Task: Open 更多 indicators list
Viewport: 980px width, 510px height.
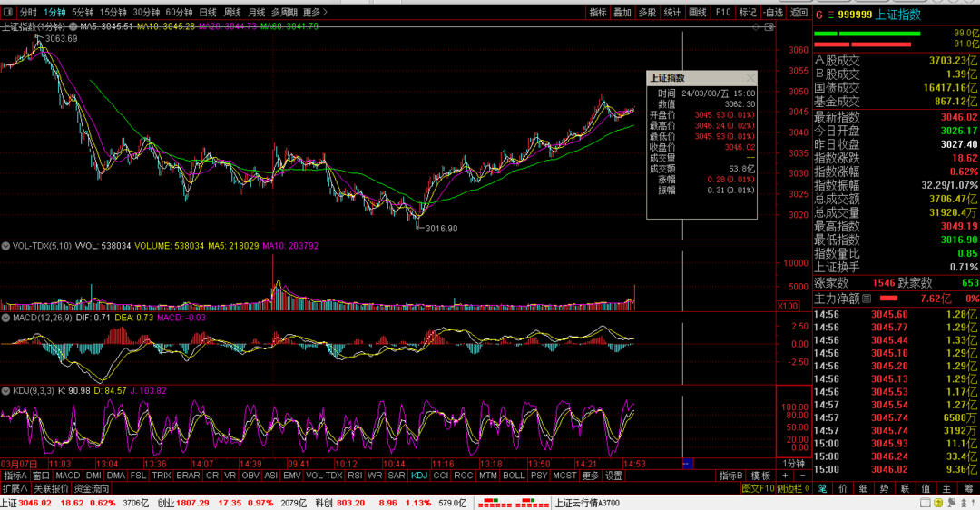Action: coord(590,476)
